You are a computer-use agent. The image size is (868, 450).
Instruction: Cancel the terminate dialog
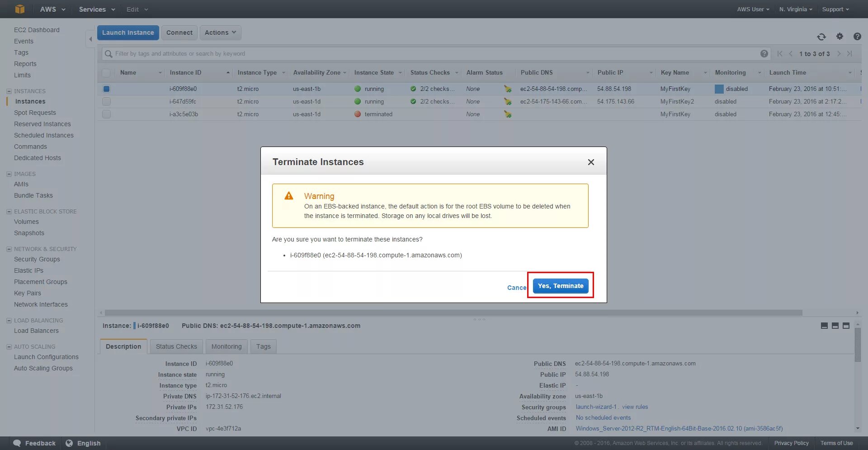pyautogui.click(x=517, y=288)
